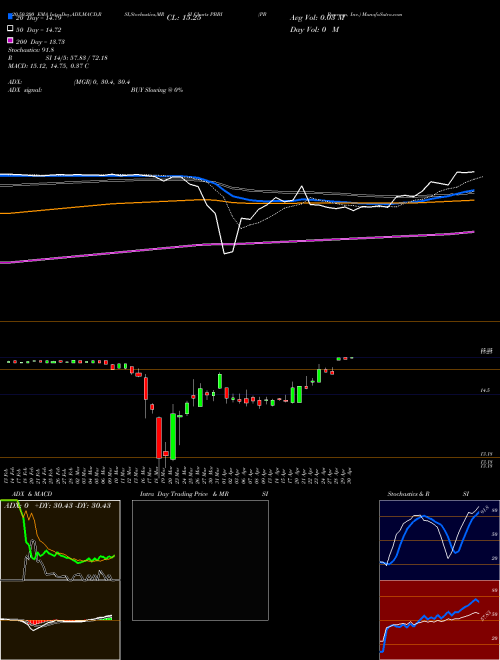
Task: Open the MACD histogram panel
Action: [x=60, y=620]
